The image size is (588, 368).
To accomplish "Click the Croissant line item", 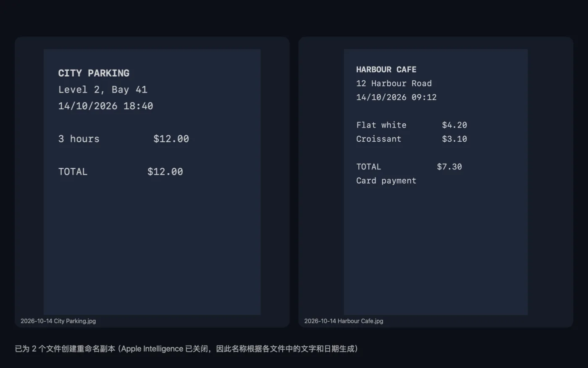I will point(379,139).
